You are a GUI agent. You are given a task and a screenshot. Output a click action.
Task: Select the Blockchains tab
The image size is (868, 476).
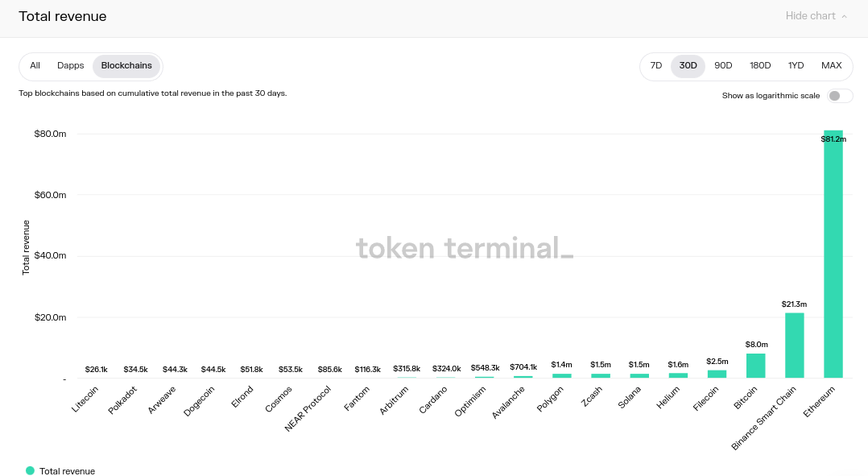coord(126,66)
